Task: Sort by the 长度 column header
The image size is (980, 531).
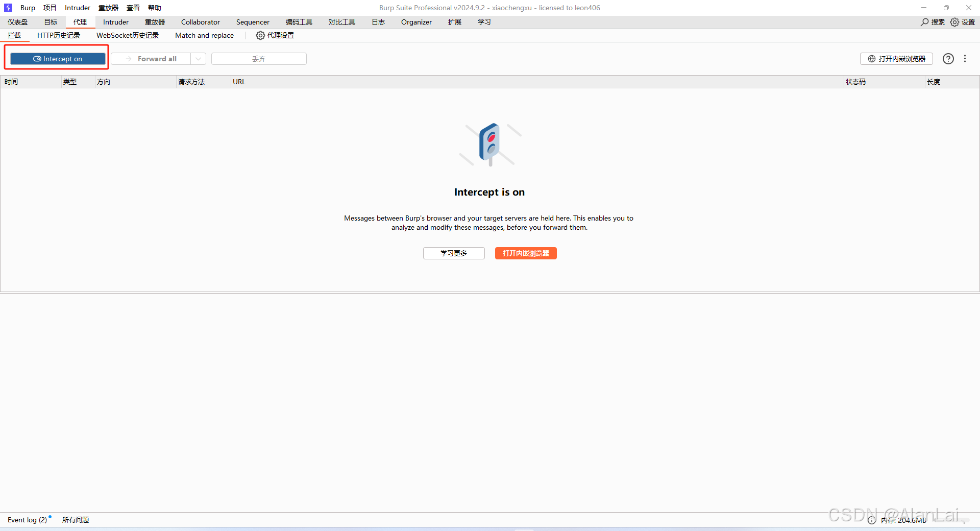Action: (x=952, y=82)
